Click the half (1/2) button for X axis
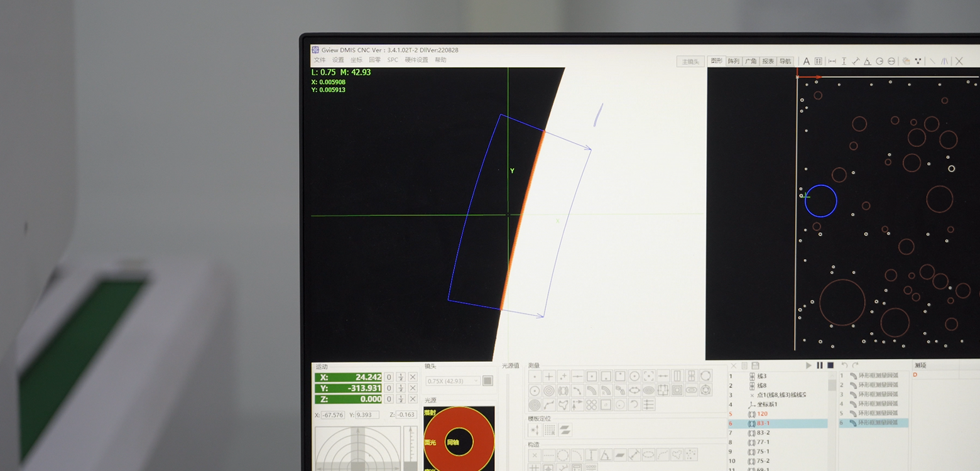Screen dimensions: 980x471 [x=401, y=377]
